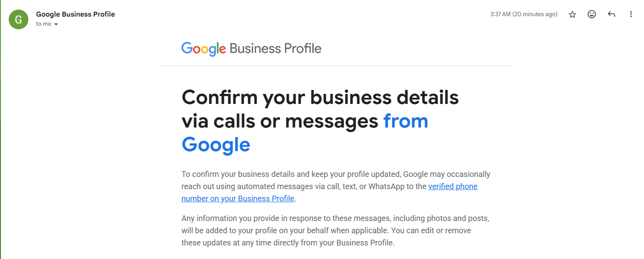
Task: Reply to the Google Business Profile email
Action: coord(611,14)
